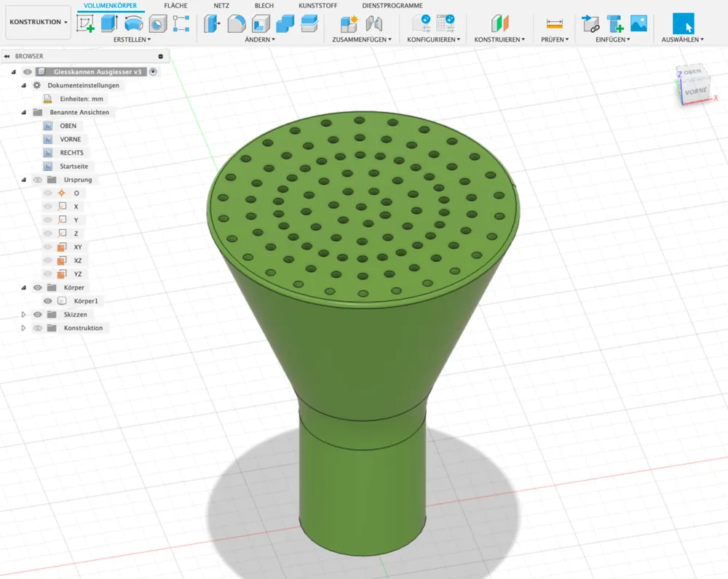Open the KONSTRUIEREN dropdown menu
The width and height of the screenshot is (728, 579).
[x=499, y=39]
